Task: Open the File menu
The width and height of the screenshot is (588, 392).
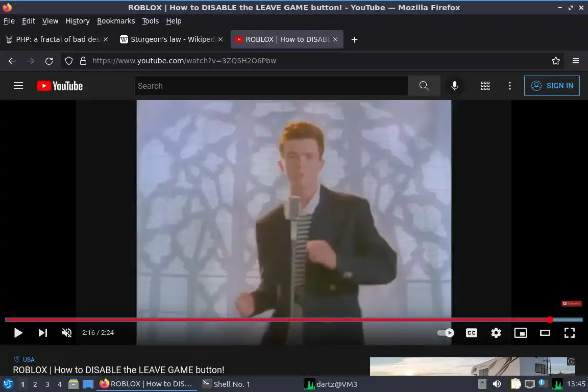Action: (9, 21)
